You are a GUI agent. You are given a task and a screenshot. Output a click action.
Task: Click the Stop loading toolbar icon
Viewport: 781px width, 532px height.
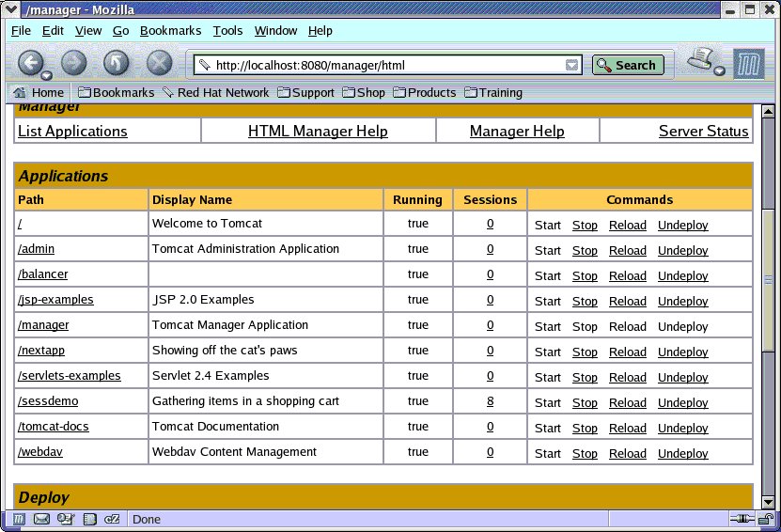tap(160, 63)
